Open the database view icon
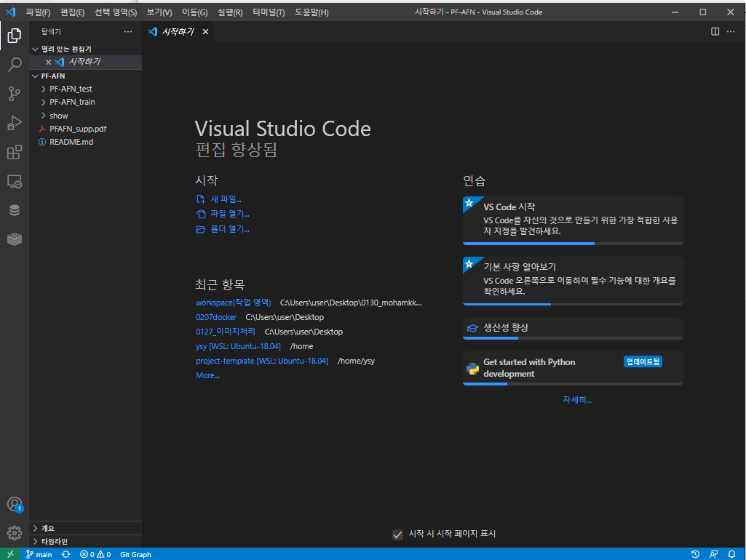The width and height of the screenshot is (746, 560). pyautogui.click(x=15, y=210)
